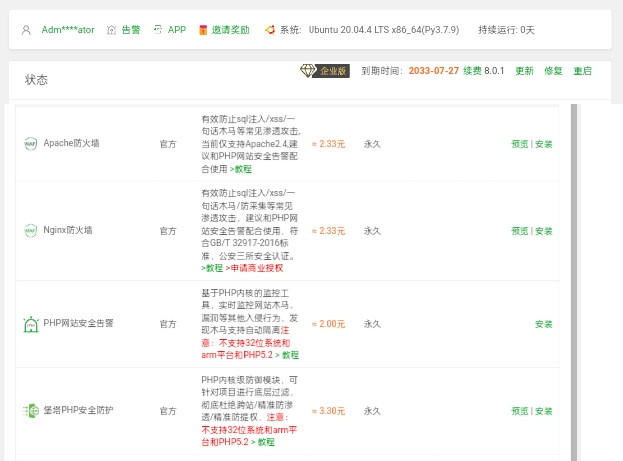Click the 企业版 diamond badge icon

[307, 70]
